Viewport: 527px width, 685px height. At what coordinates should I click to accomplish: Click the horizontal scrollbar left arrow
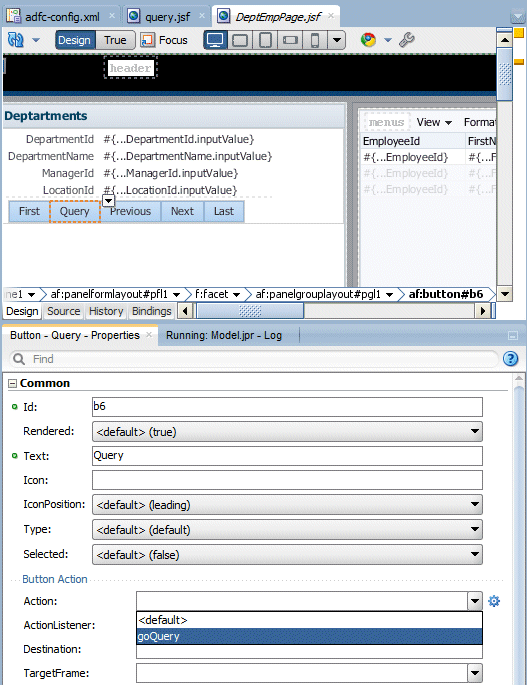tap(185, 311)
